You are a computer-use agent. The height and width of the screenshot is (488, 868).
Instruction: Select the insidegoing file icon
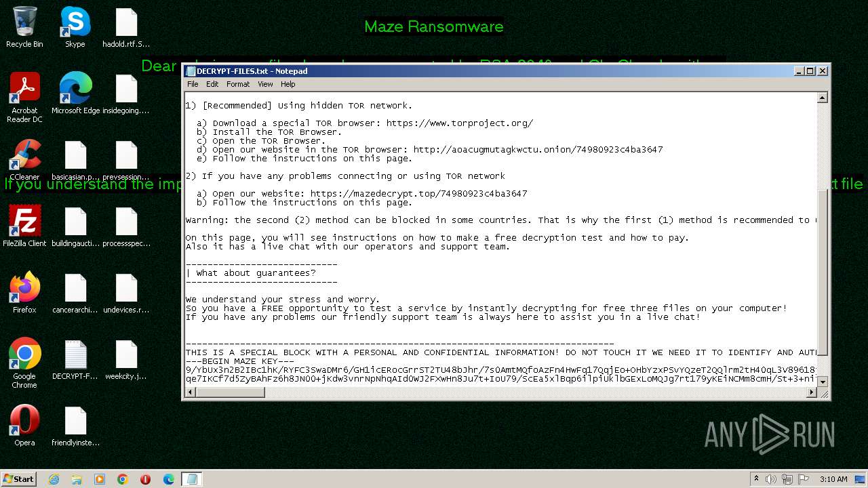(126, 94)
